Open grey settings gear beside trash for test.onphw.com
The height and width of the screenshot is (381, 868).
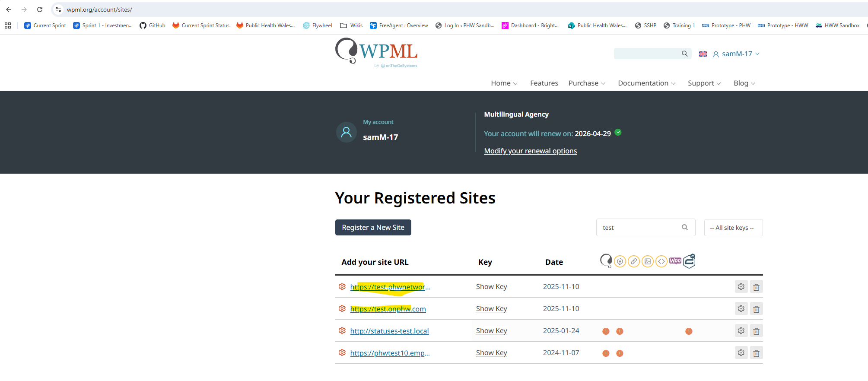741,309
